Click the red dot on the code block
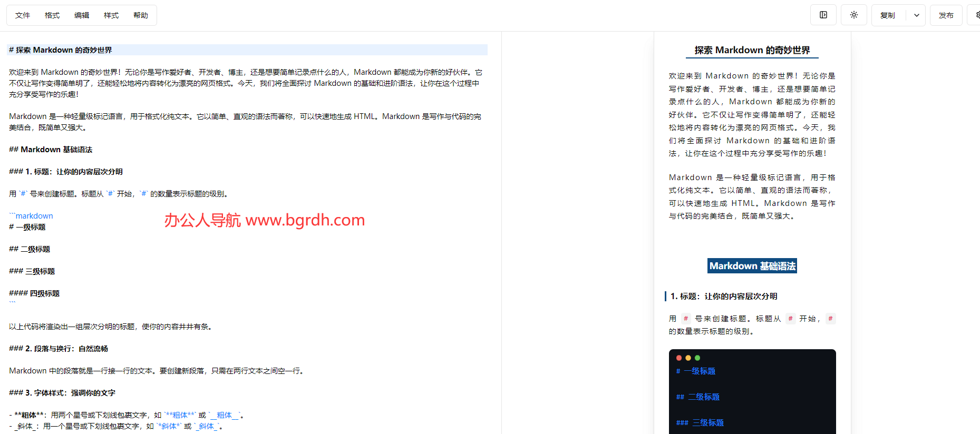 679,358
